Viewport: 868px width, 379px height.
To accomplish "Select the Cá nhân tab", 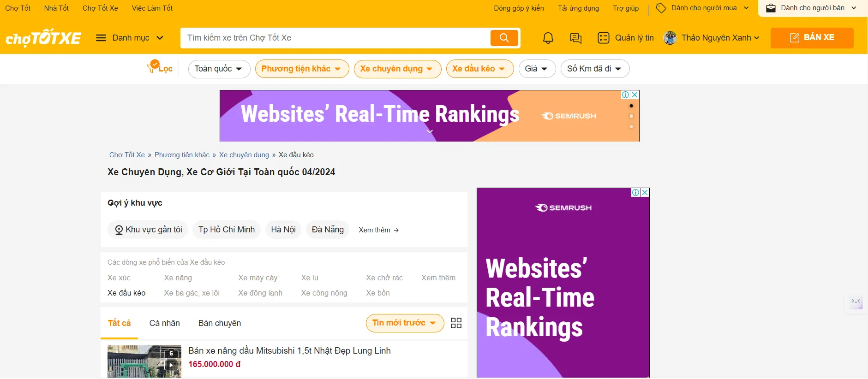I will coord(164,323).
